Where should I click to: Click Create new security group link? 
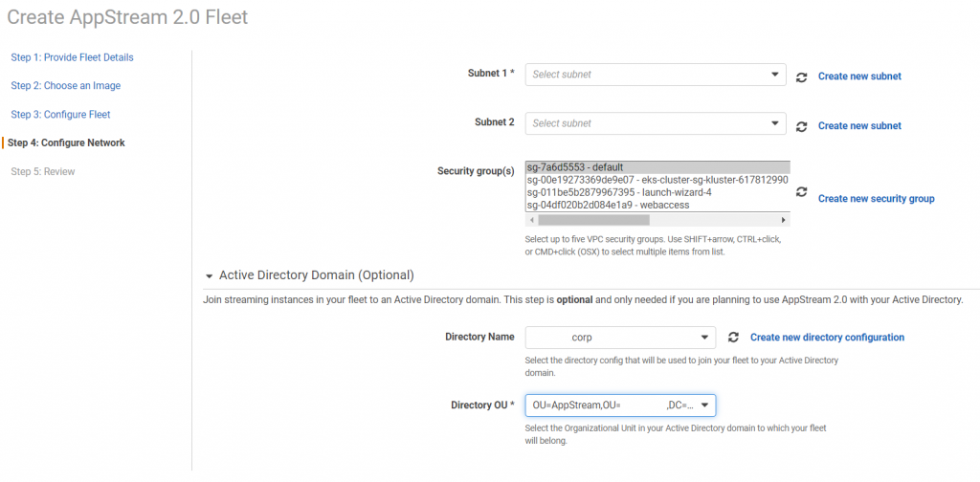[x=877, y=199]
